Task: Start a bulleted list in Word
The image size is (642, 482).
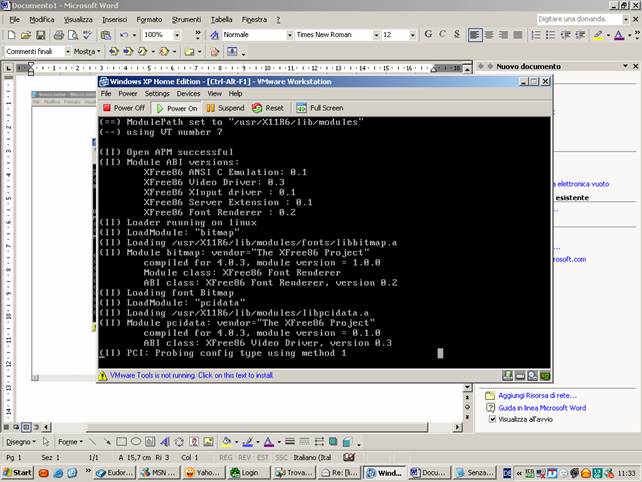Action: coord(550,35)
